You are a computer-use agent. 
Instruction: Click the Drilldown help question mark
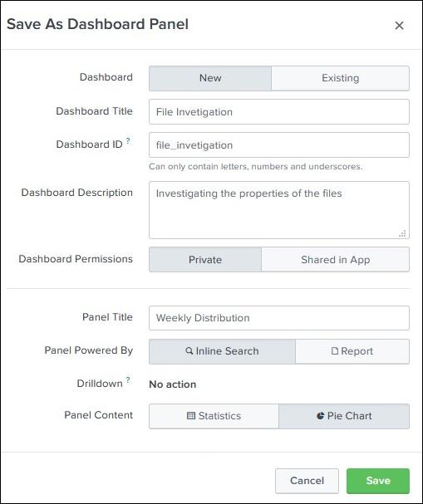128,380
